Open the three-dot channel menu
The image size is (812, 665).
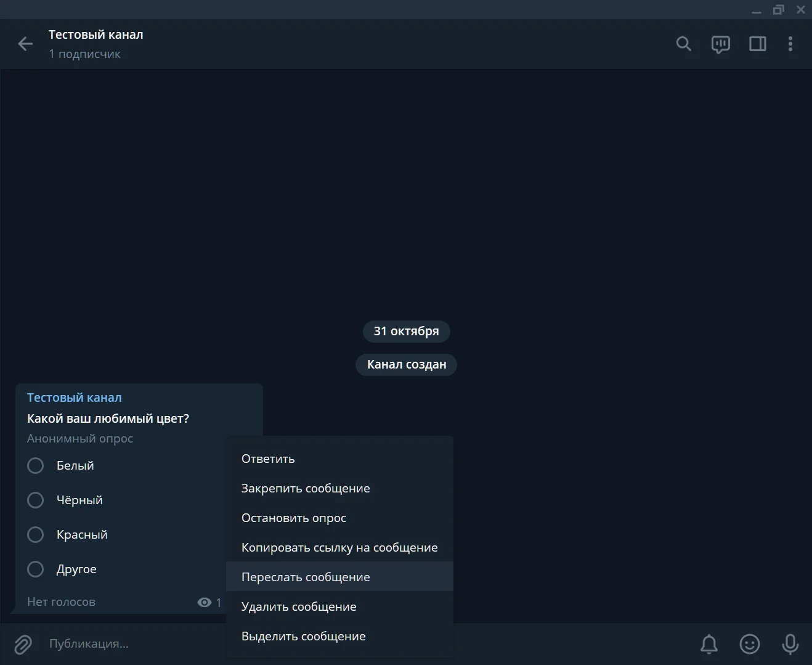pos(790,44)
